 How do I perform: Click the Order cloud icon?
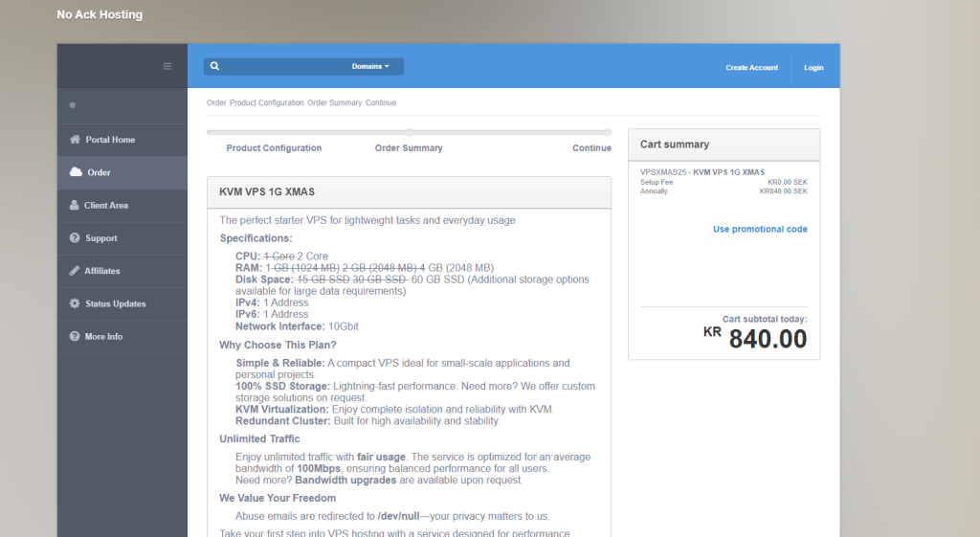(x=76, y=172)
